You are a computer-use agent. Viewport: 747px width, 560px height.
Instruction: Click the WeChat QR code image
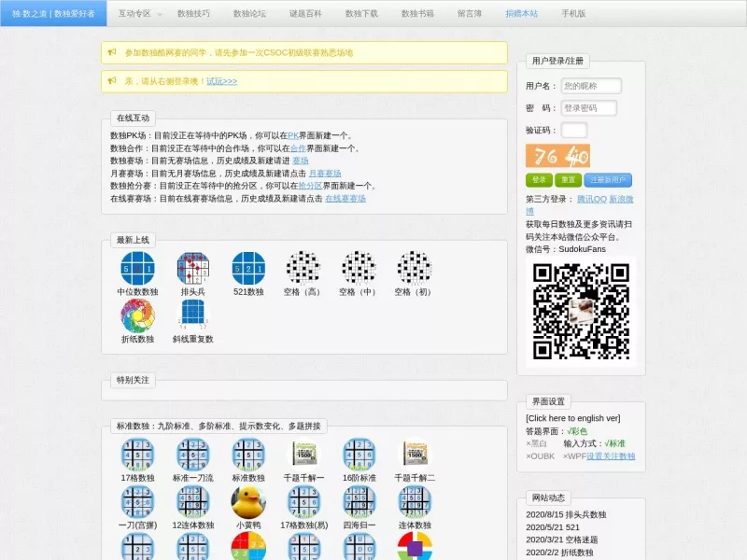pos(581,312)
